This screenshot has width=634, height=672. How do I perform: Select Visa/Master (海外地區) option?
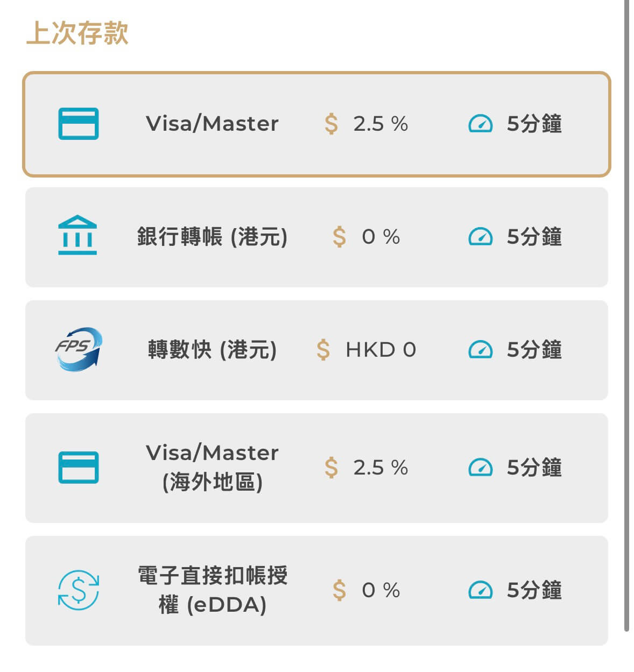pos(316,468)
